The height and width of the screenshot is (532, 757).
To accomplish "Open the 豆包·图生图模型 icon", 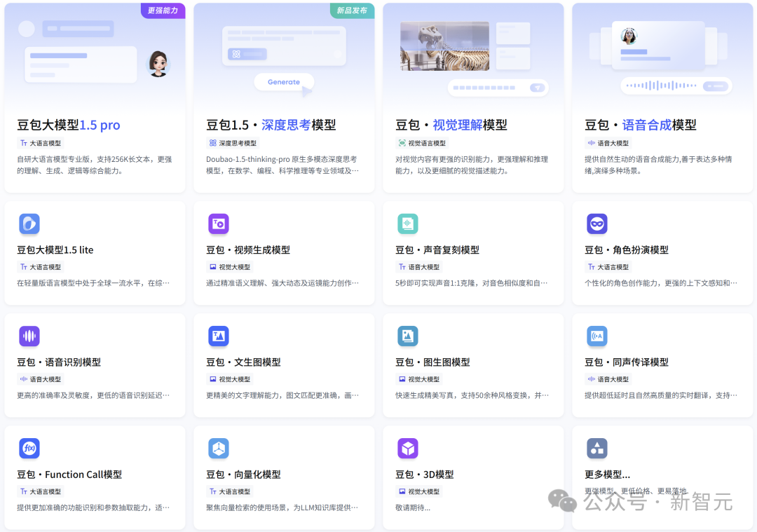I will (408, 336).
